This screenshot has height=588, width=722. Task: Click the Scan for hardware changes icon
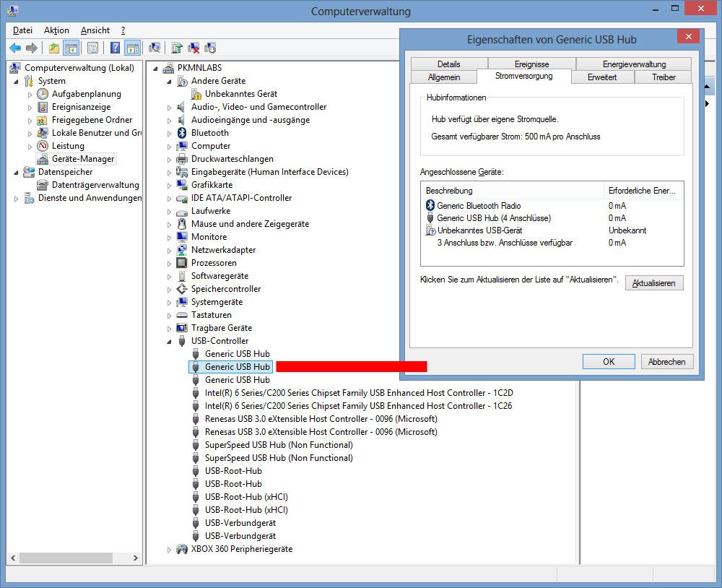click(x=155, y=48)
